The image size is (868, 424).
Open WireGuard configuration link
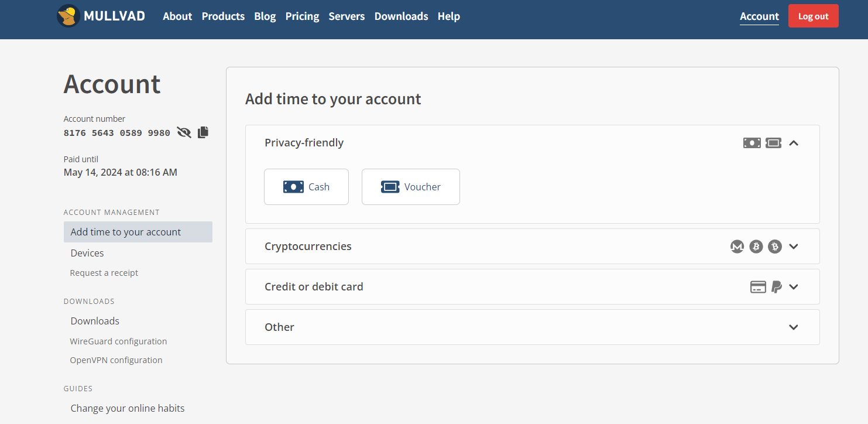(118, 341)
